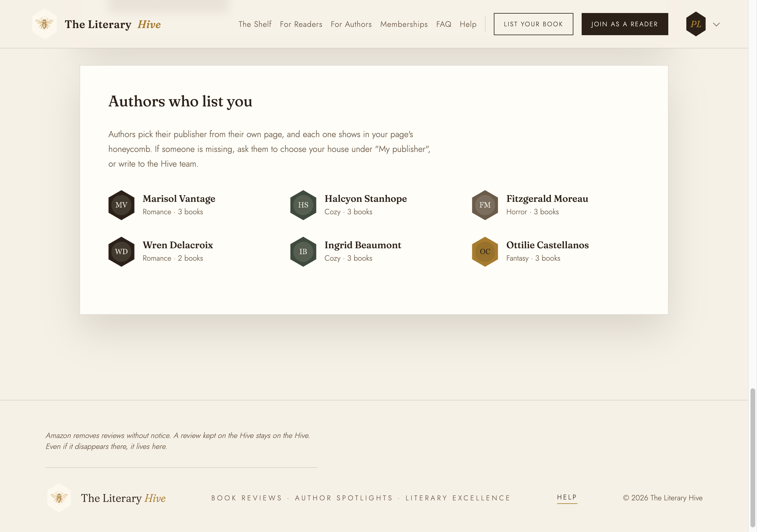Select Marisol Vantage's MV hexagon avatar
Image resolution: width=757 pixels, height=532 pixels.
[121, 205]
